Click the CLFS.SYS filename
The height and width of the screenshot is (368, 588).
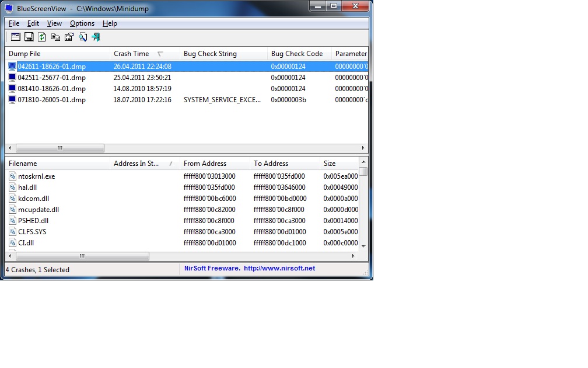point(32,232)
